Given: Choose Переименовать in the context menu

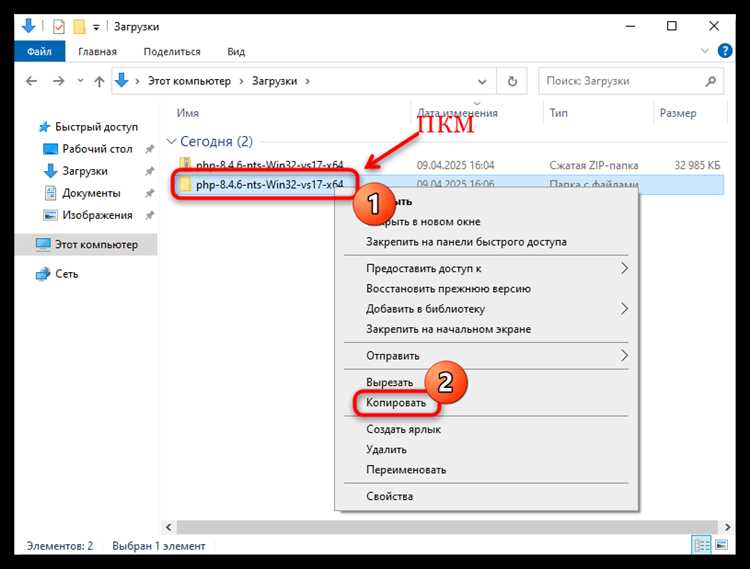Looking at the screenshot, I should click(x=486, y=470).
